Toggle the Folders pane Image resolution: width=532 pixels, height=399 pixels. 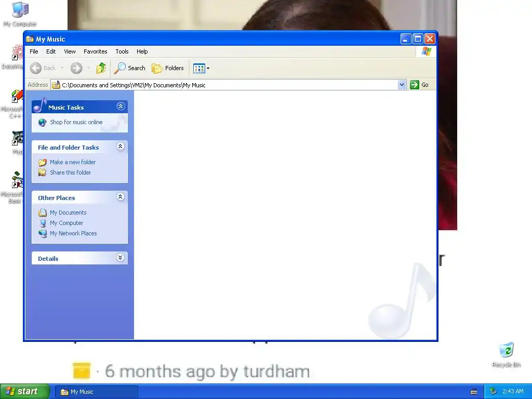click(x=168, y=68)
